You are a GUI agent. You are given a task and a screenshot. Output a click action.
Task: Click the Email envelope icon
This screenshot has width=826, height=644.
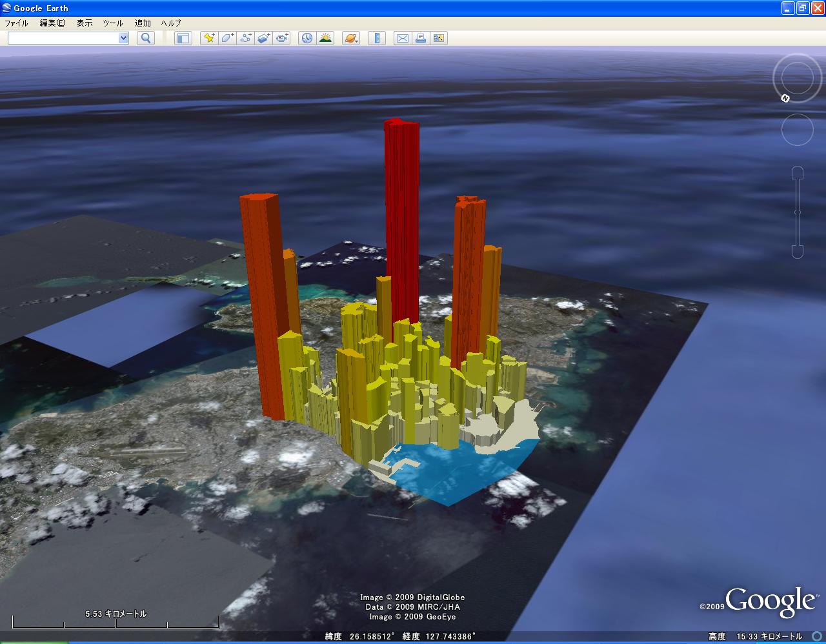[402, 38]
